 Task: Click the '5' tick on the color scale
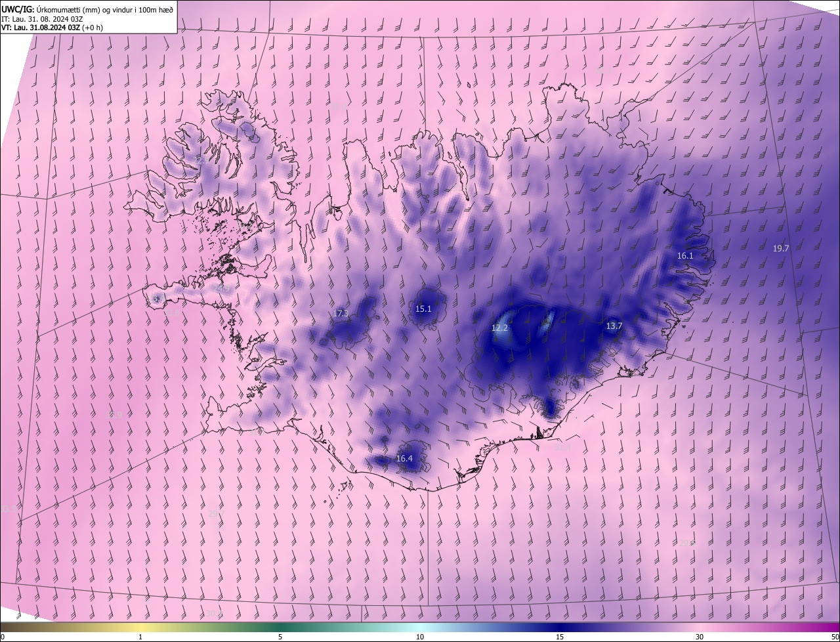click(280, 637)
